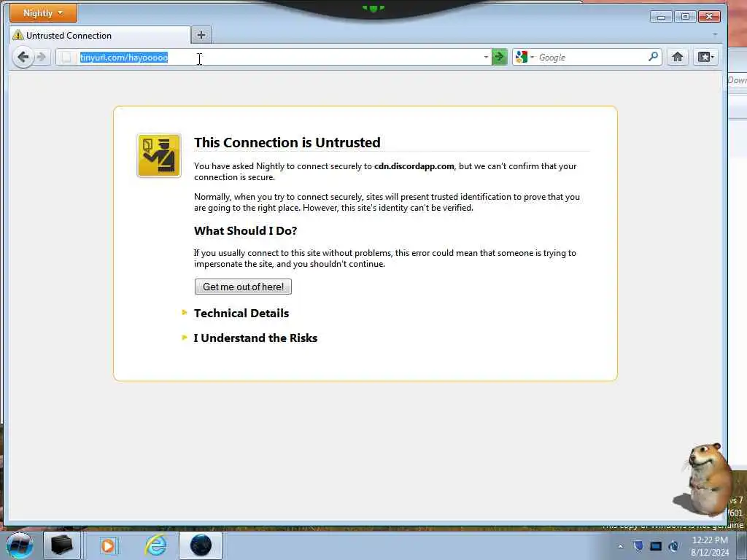The image size is (747, 560).
Task: Open the Home page button
Action: (678, 57)
